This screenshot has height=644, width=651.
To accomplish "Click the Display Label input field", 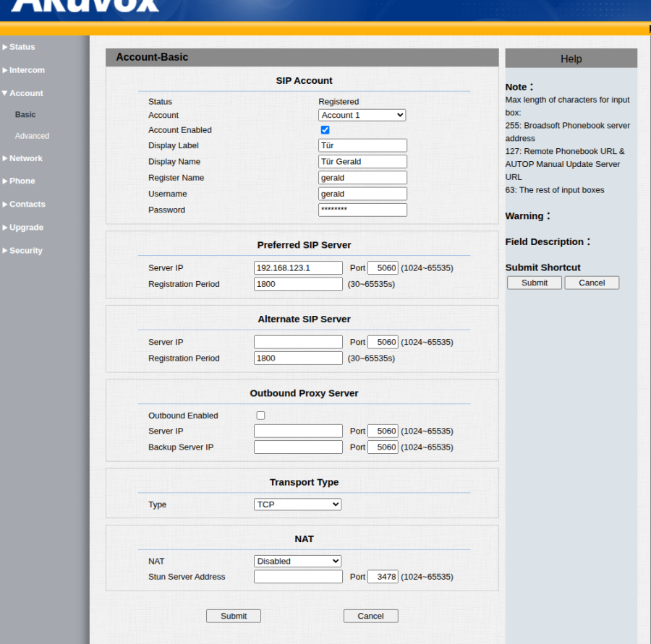I will [362, 145].
